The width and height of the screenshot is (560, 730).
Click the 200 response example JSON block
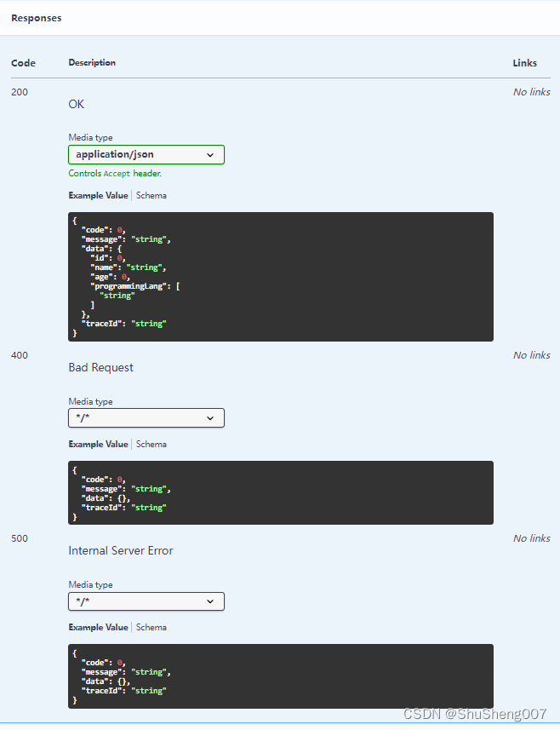281,277
